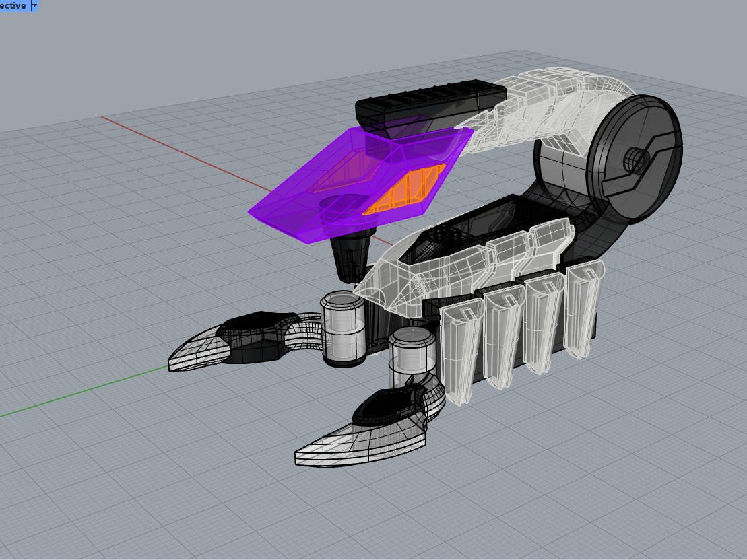Select the large black disc wheel
The width and height of the screenshot is (747, 560).
634,160
